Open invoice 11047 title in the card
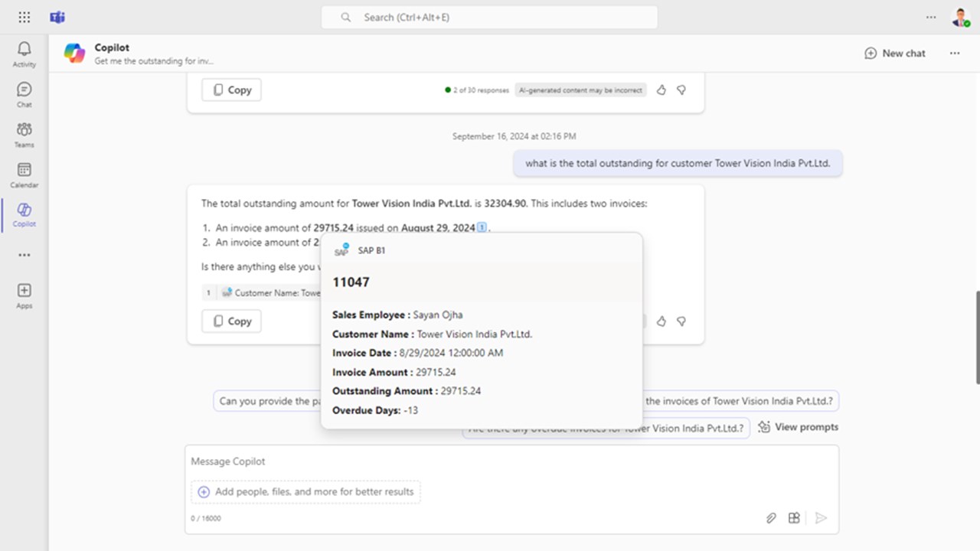Screen dimensions: 980x551 (351, 282)
